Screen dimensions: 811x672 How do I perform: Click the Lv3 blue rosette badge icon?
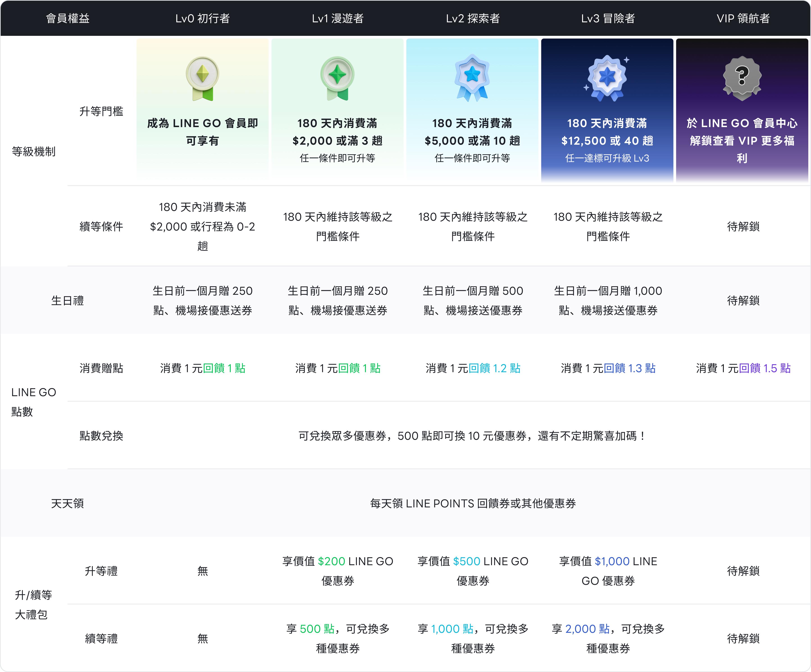[607, 78]
